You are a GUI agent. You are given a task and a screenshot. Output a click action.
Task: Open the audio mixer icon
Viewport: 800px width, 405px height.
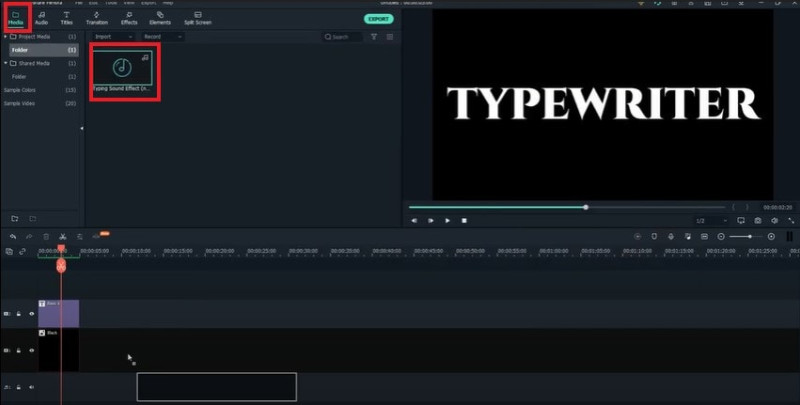coord(688,237)
